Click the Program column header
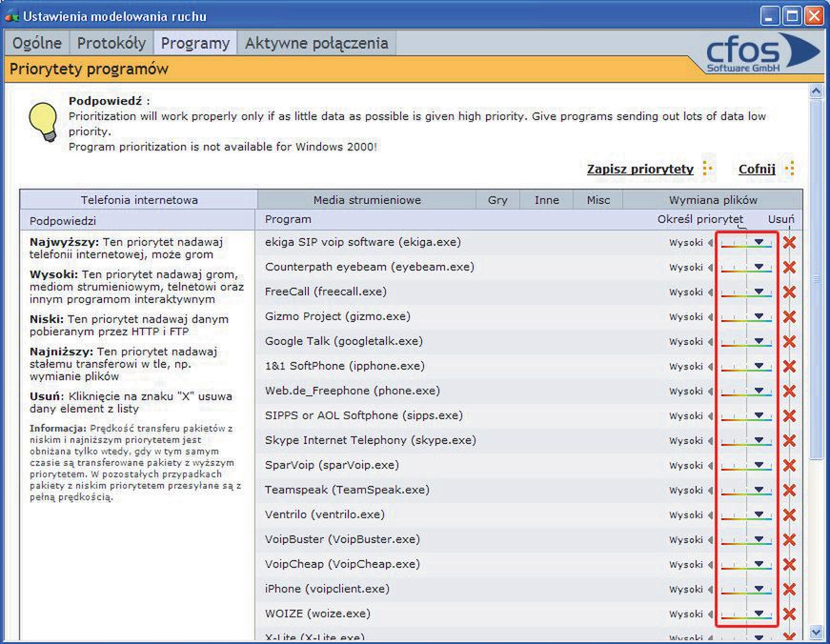Viewport: 830px width, 644px height. click(x=288, y=219)
